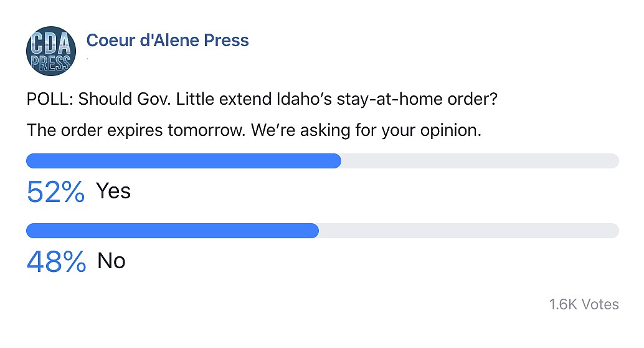
Task: Click the gray unfilled part of No bar
Action: [468, 231]
